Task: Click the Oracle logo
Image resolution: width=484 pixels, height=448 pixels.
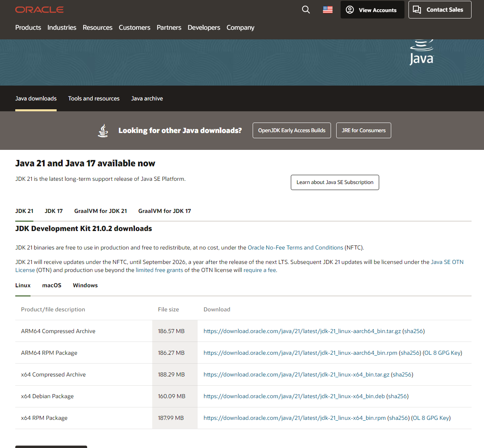Action: pyautogui.click(x=39, y=10)
